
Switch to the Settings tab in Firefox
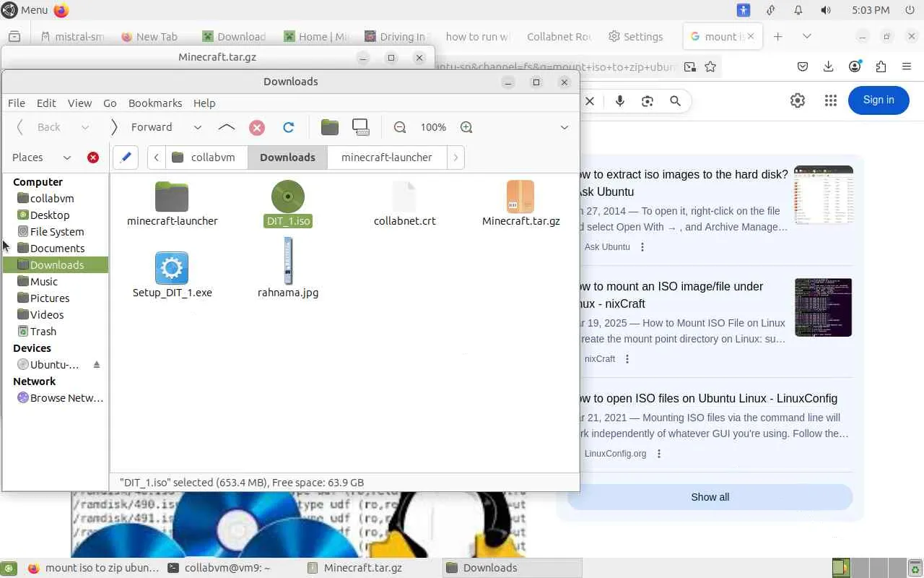pyautogui.click(x=636, y=36)
